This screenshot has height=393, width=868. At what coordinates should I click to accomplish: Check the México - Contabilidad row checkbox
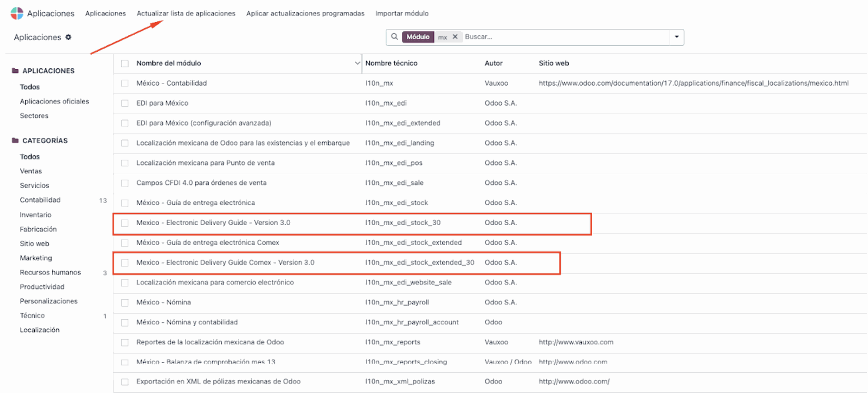point(125,84)
